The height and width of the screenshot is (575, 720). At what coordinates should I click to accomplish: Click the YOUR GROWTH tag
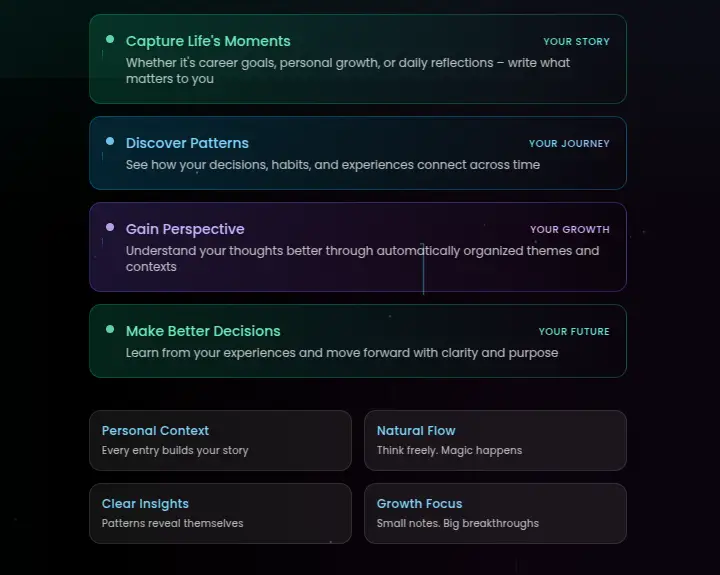pos(569,230)
